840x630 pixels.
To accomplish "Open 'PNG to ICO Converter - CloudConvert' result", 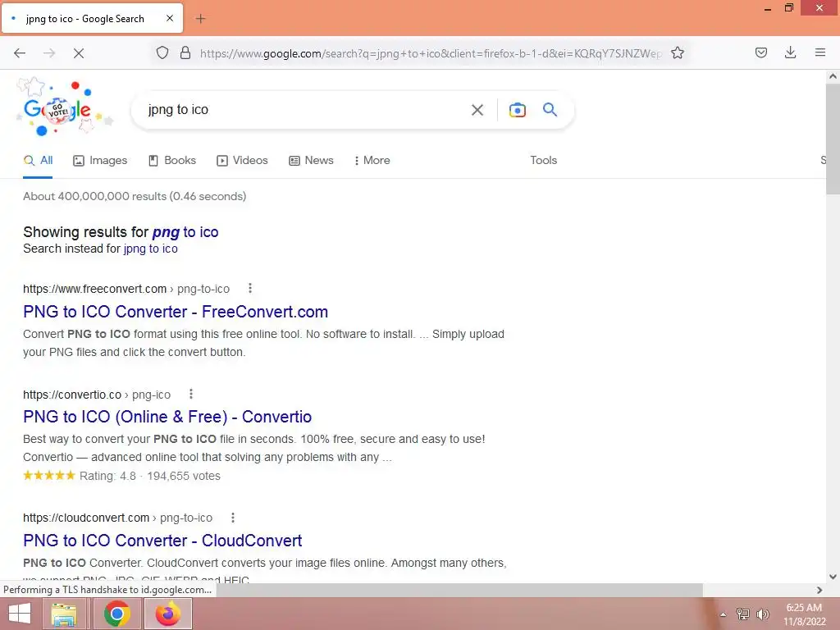I will tap(162, 540).
